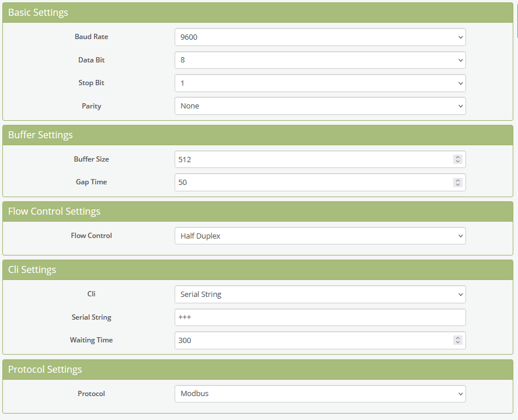Decrease Waiting Time with the spinner down arrow
The image size is (518, 420).
458,342
